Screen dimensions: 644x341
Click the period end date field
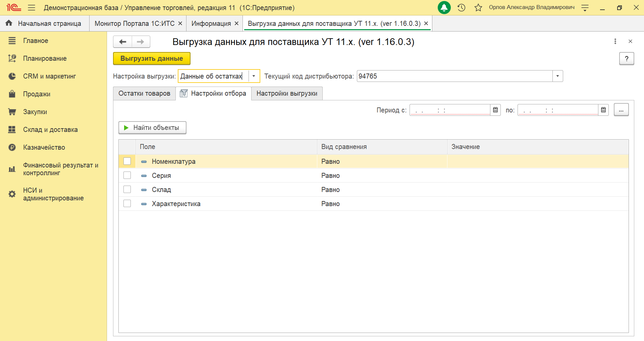click(x=558, y=110)
